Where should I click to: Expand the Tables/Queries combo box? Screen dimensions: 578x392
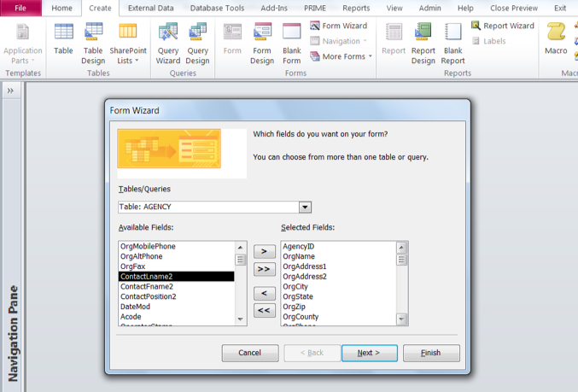(305, 208)
